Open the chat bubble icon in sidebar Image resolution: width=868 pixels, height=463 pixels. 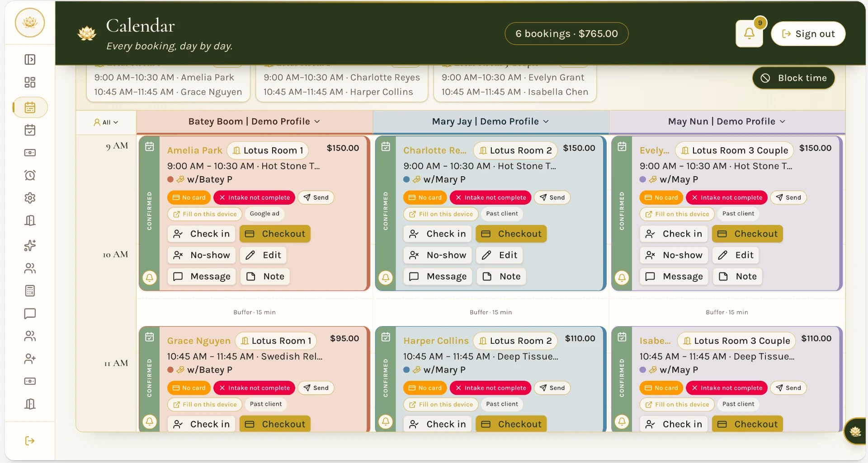click(x=30, y=313)
